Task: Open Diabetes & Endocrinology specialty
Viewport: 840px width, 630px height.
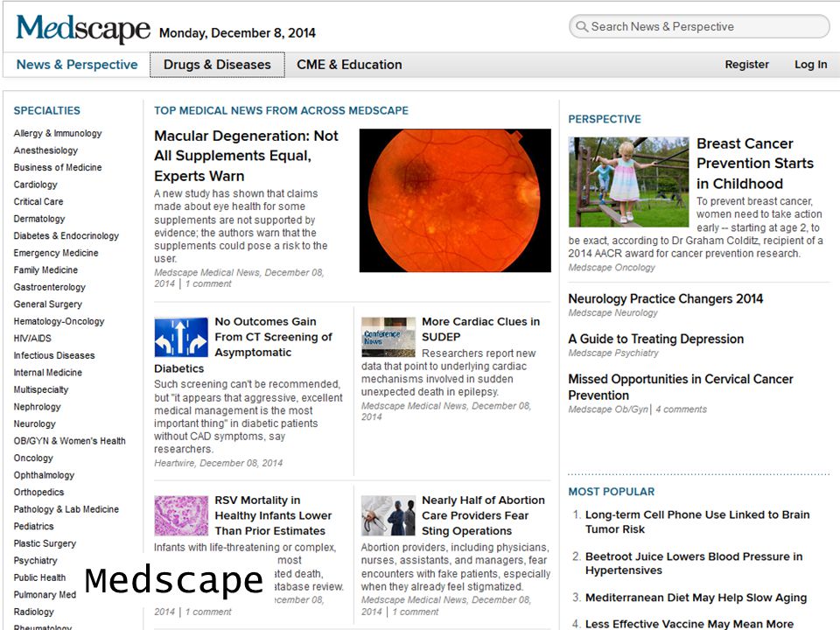Action: [x=66, y=236]
